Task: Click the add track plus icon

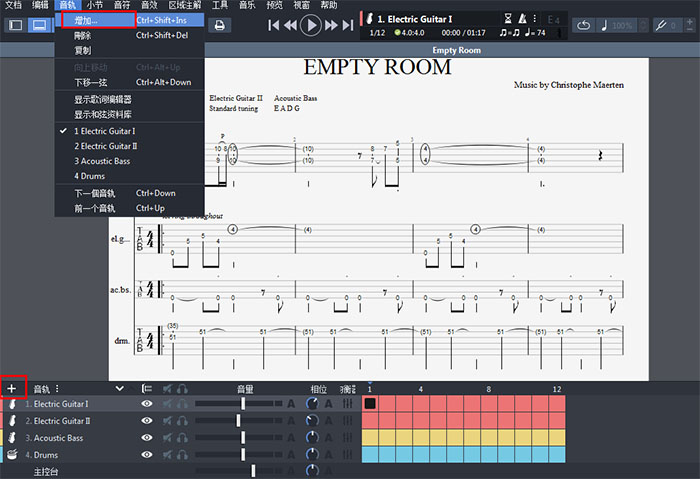Action: pyautogui.click(x=12, y=388)
